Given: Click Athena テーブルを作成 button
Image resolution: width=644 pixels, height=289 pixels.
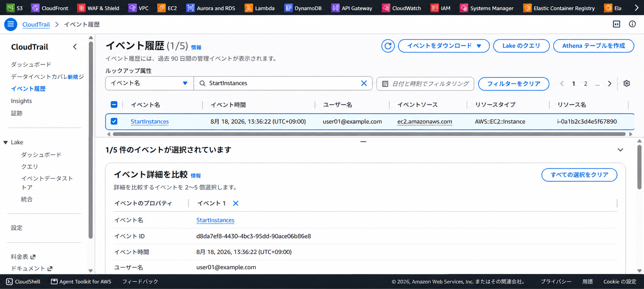Looking at the screenshot, I should (593, 46).
